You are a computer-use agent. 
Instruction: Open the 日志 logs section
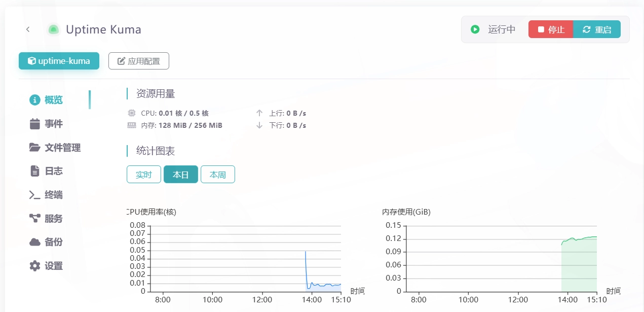click(x=54, y=171)
